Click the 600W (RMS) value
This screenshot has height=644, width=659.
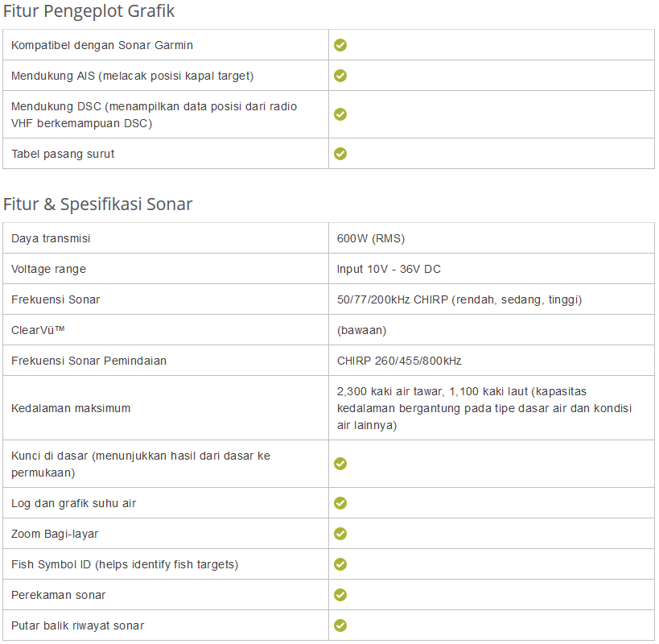pos(371,238)
